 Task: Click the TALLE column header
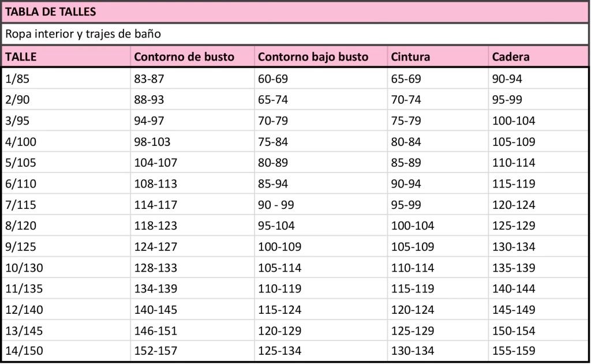click(21, 57)
